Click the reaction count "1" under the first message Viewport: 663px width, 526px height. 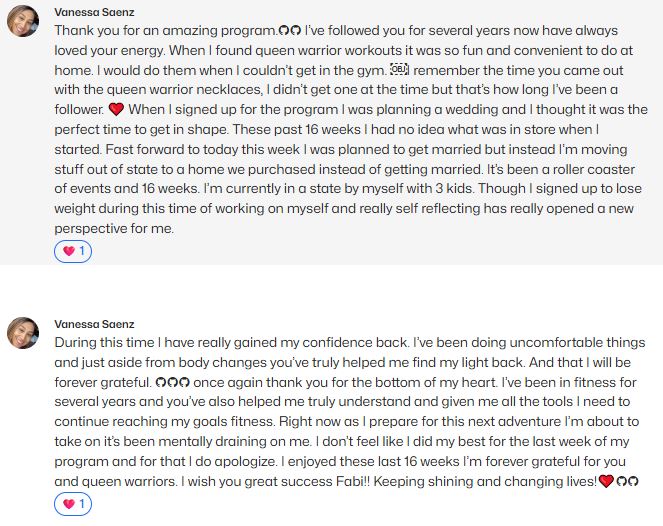click(x=82, y=251)
